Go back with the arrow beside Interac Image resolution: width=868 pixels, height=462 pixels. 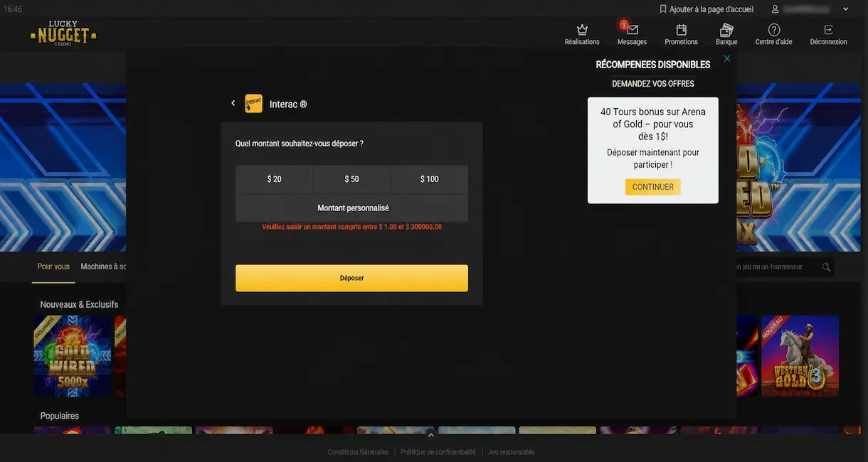pos(233,104)
